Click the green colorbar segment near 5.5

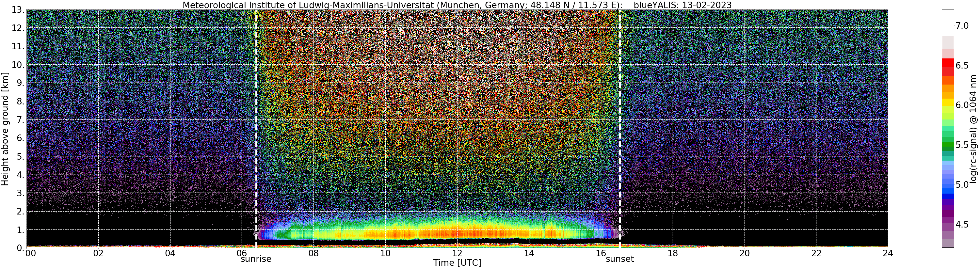[948, 145]
